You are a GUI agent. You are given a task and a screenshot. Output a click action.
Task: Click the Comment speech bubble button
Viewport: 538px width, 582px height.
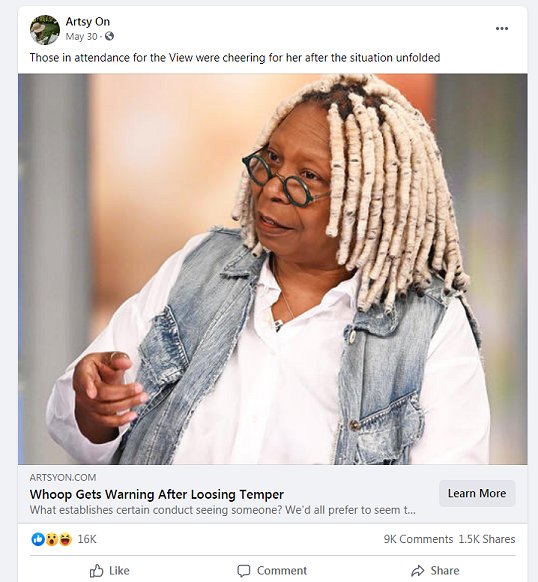[272, 570]
